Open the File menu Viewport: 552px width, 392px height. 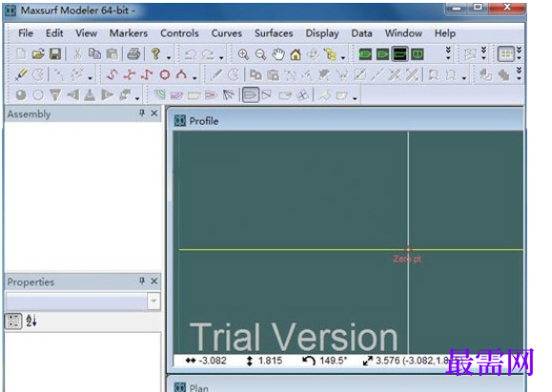click(x=26, y=33)
